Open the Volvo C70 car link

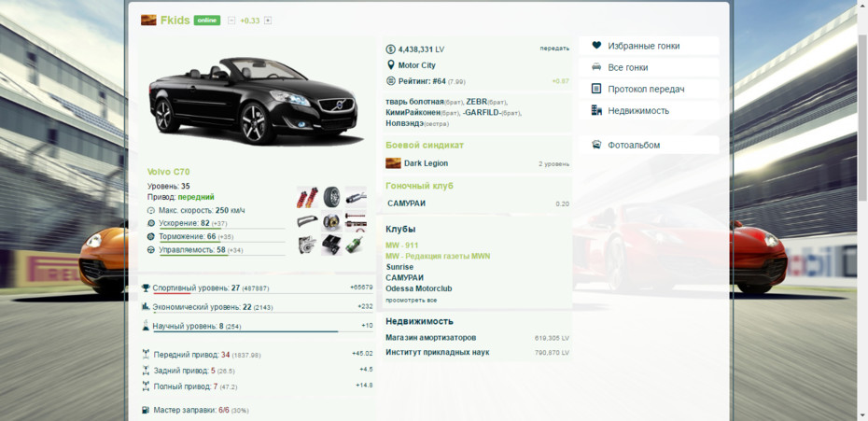click(x=168, y=172)
